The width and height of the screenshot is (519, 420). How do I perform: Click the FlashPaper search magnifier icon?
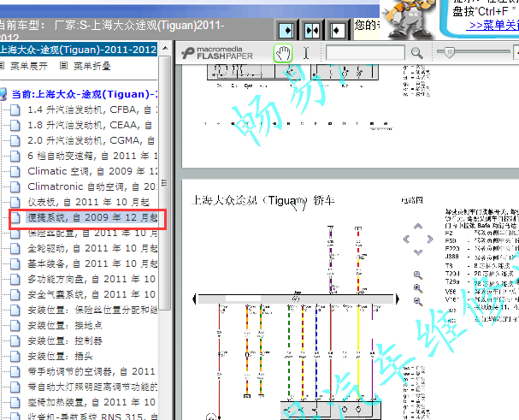pos(416,53)
